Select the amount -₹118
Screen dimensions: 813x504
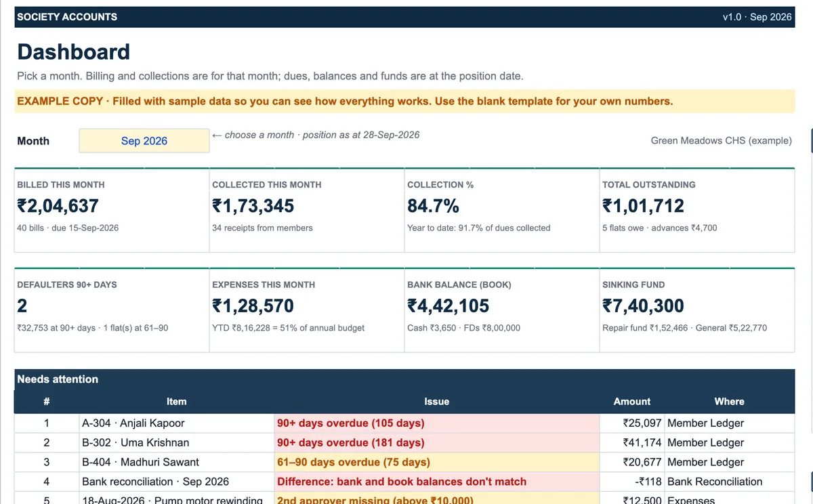pos(650,482)
